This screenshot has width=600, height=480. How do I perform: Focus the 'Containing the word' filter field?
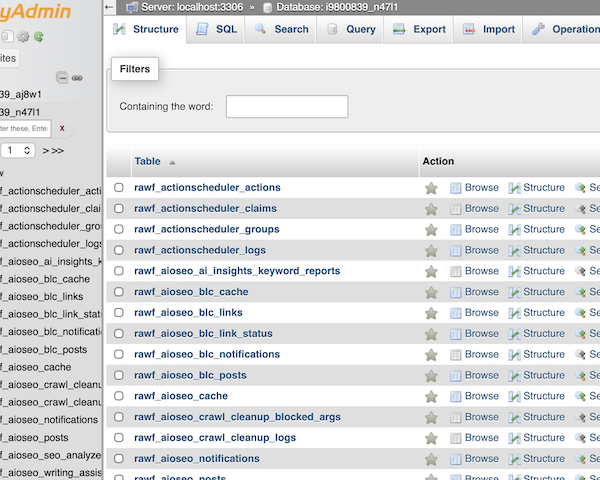287,106
